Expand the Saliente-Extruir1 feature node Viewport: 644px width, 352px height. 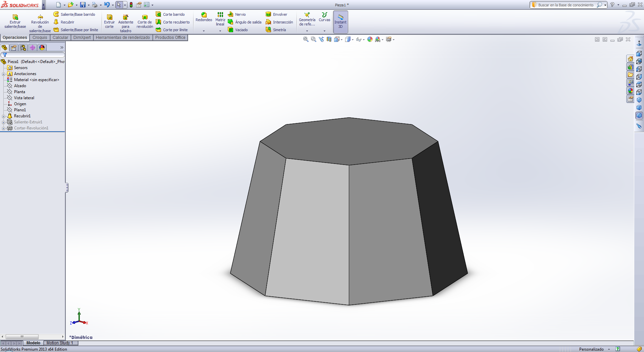pos(3,122)
